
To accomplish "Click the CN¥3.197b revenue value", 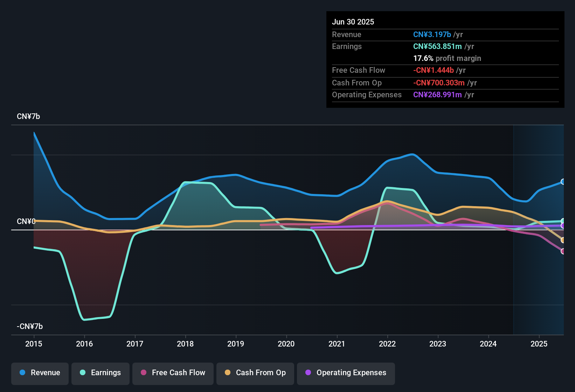I will [432, 35].
